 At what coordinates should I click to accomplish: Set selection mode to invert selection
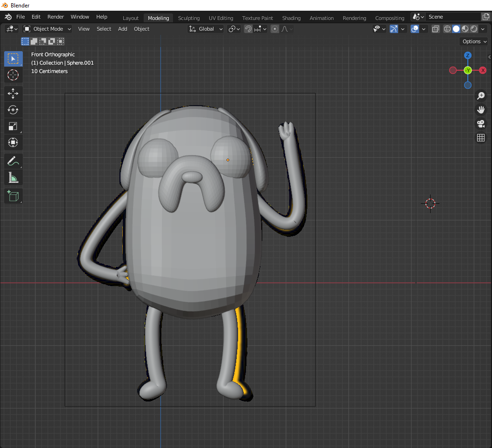click(x=52, y=41)
